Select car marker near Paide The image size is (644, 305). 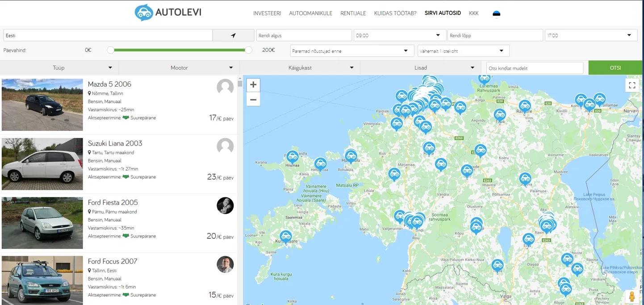click(467, 171)
